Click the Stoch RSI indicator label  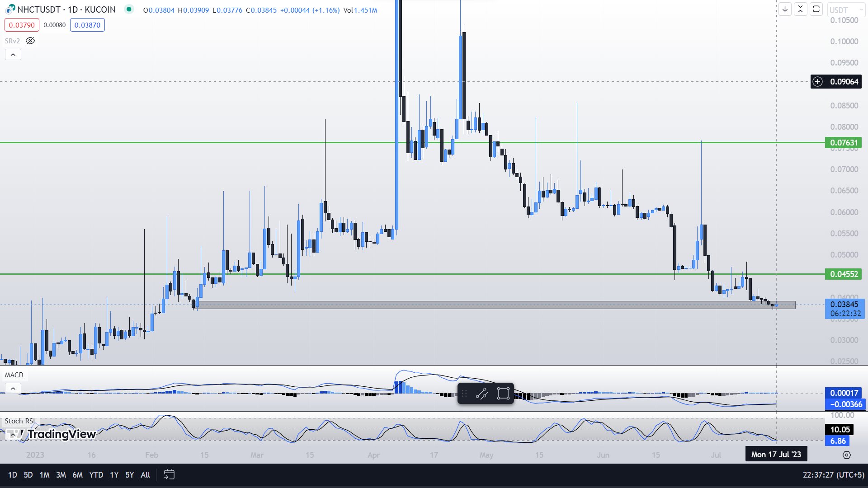20,421
